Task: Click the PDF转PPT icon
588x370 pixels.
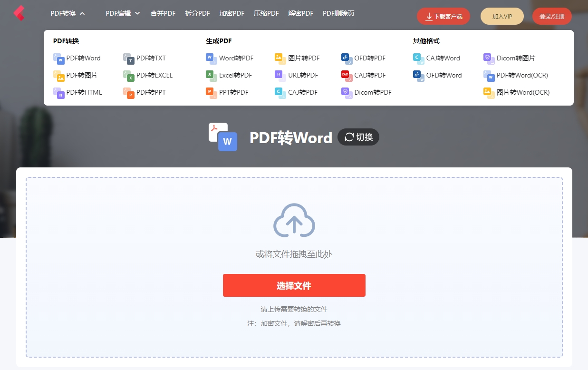Action: click(128, 93)
